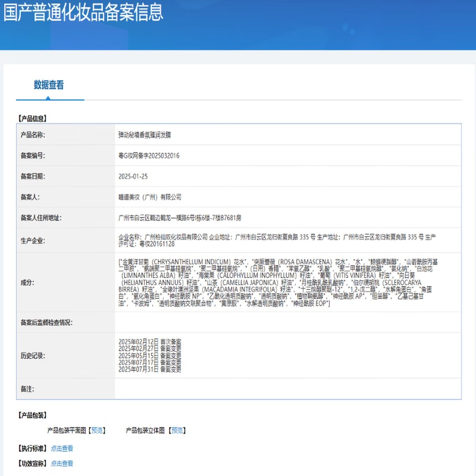Click the 备案日期 row label
This screenshot has width=476, height=476.
tap(33, 177)
